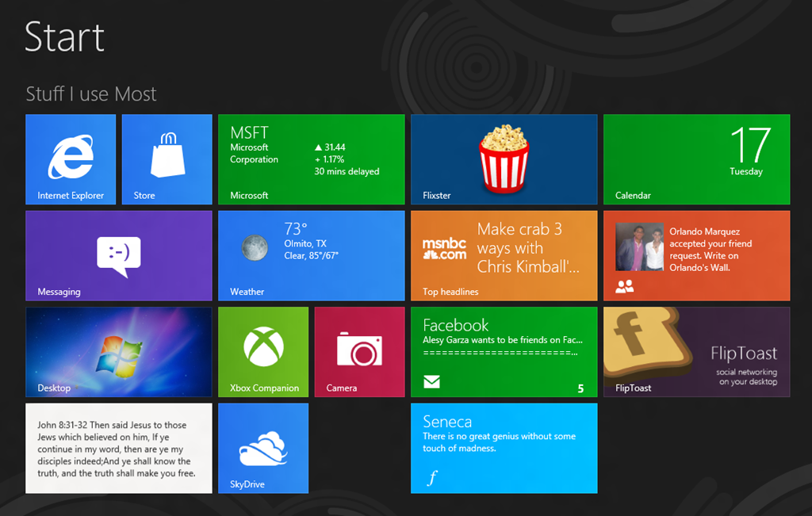The image size is (812, 516).
Task: Click the Camera icon
Action: (x=359, y=349)
